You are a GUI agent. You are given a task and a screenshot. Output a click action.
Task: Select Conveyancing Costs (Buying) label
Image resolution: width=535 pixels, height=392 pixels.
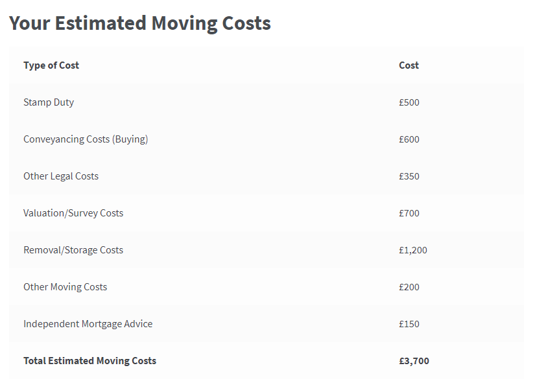[x=86, y=139]
